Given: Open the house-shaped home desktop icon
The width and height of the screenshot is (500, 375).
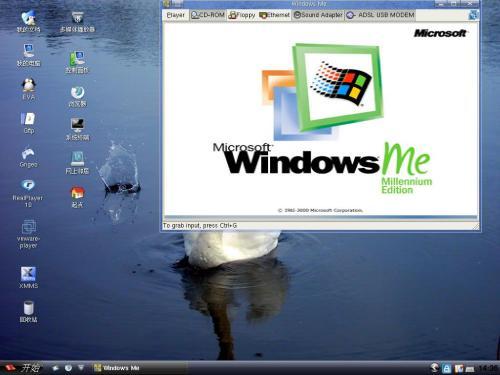Looking at the screenshot, I should pos(77,197).
